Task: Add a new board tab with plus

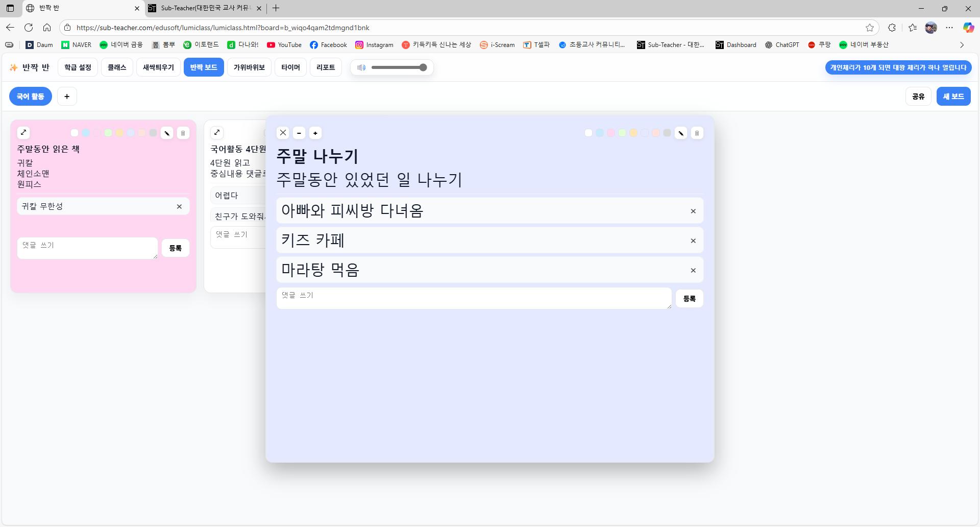Action: (x=67, y=97)
